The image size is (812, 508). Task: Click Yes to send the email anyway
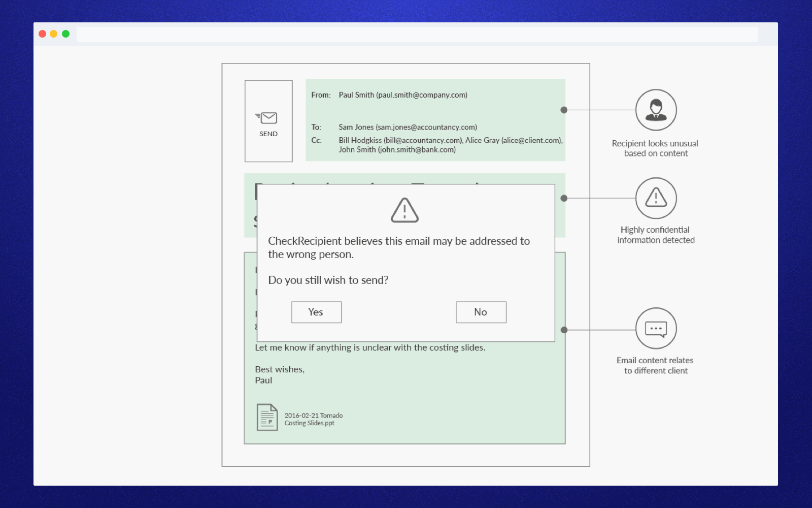(x=316, y=312)
